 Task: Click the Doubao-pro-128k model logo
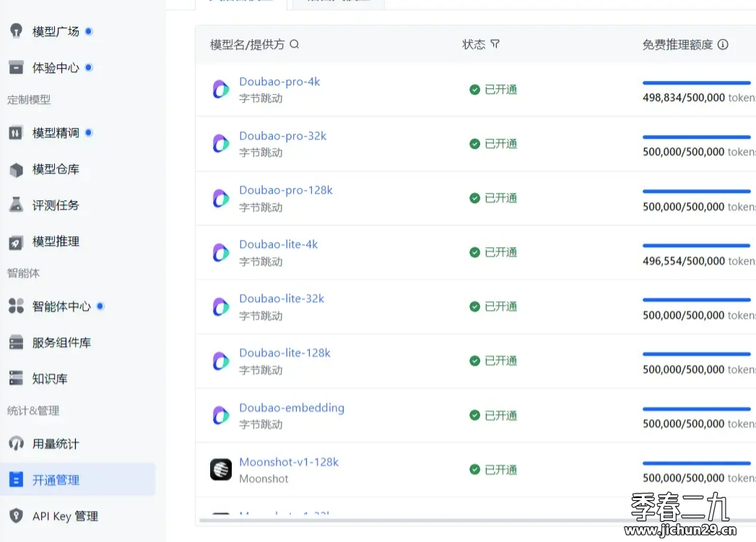[221, 198]
